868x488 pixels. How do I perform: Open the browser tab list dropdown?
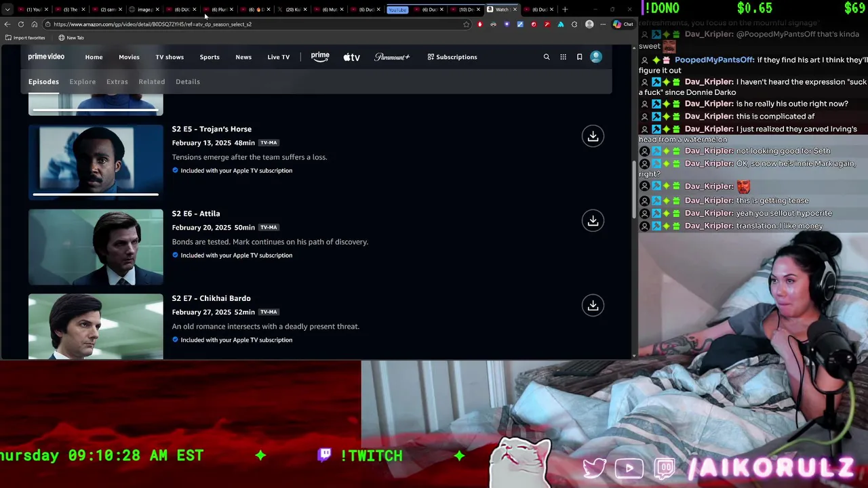coord(7,9)
